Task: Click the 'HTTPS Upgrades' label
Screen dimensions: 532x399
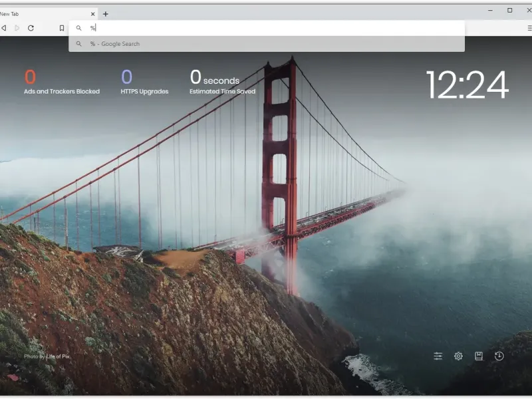Action: coord(144,91)
